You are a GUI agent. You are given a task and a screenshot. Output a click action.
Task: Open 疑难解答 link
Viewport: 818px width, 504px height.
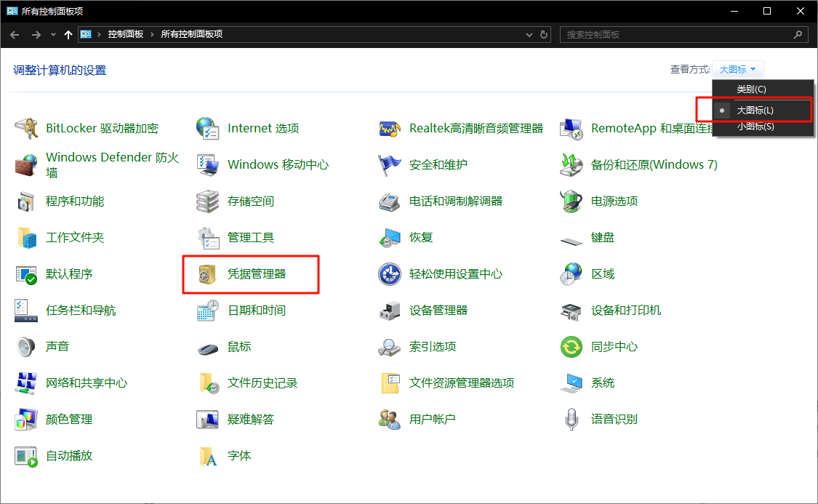coord(251,420)
